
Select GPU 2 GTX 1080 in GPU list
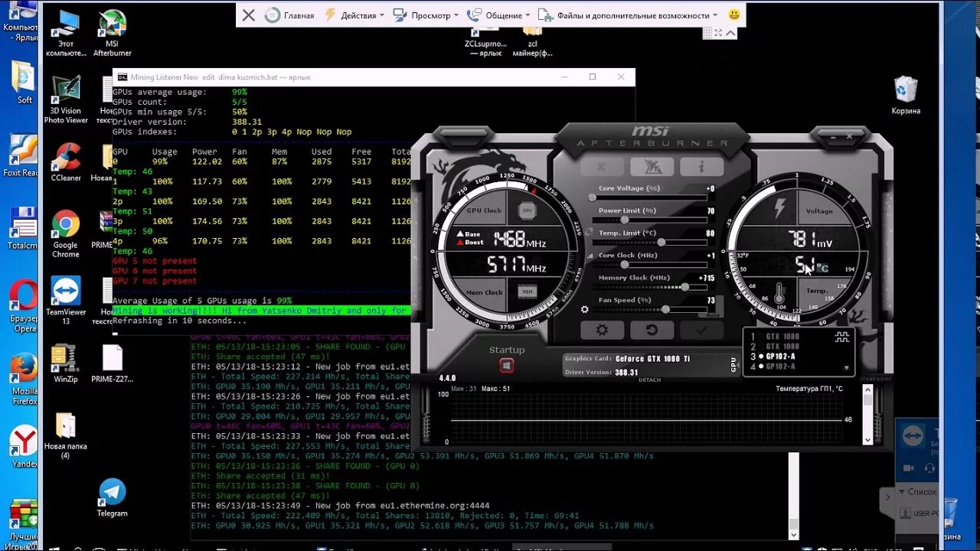coord(776,347)
